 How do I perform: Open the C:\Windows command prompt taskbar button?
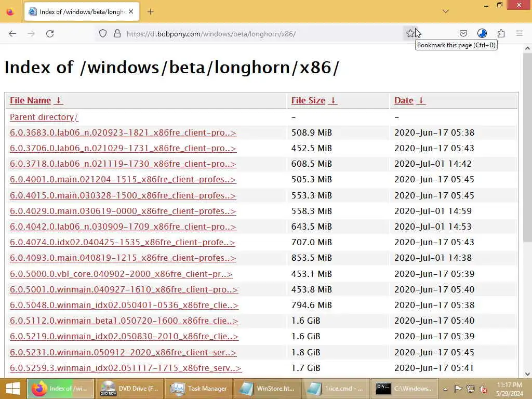pyautogui.click(x=405, y=389)
